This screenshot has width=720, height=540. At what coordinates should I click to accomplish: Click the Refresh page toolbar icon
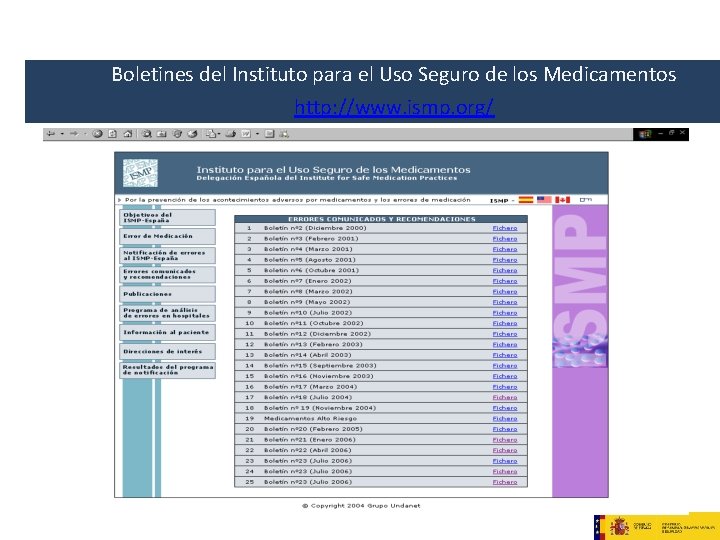point(112,134)
